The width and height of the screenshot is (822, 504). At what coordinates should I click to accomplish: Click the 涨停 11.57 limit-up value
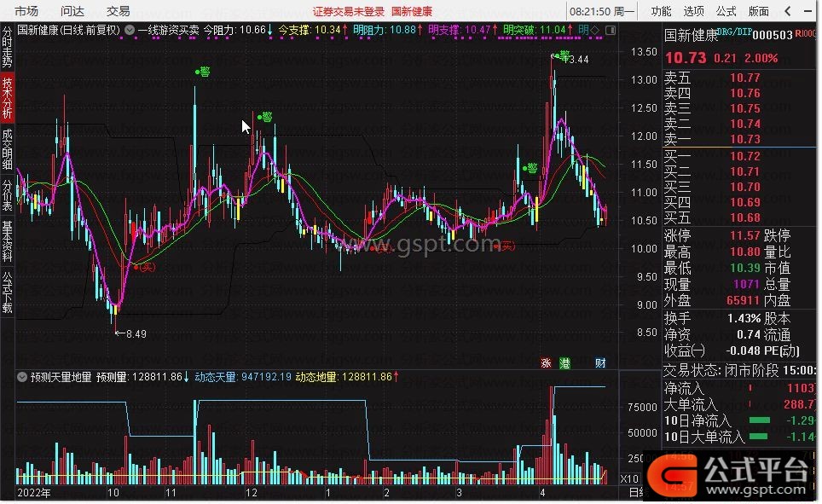click(x=745, y=235)
